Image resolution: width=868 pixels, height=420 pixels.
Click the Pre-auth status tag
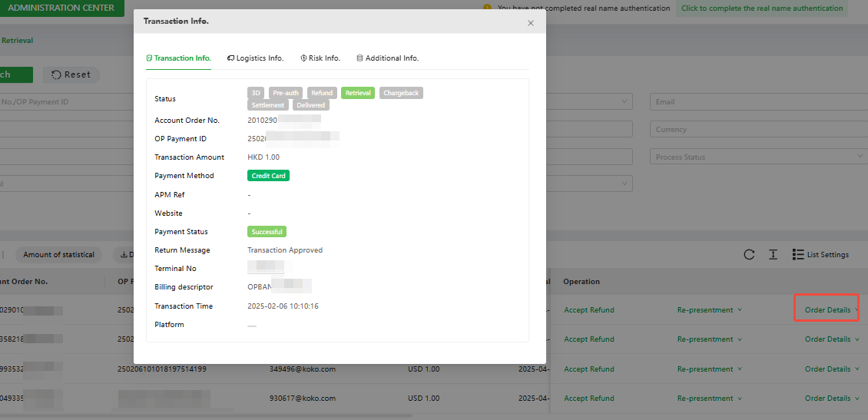coord(286,93)
